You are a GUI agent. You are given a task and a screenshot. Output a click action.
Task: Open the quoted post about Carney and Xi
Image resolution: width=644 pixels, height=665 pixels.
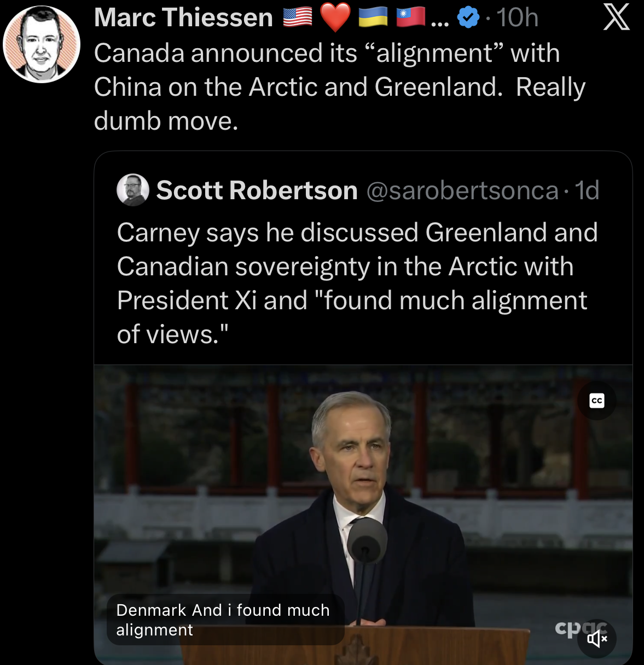point(357,284)
